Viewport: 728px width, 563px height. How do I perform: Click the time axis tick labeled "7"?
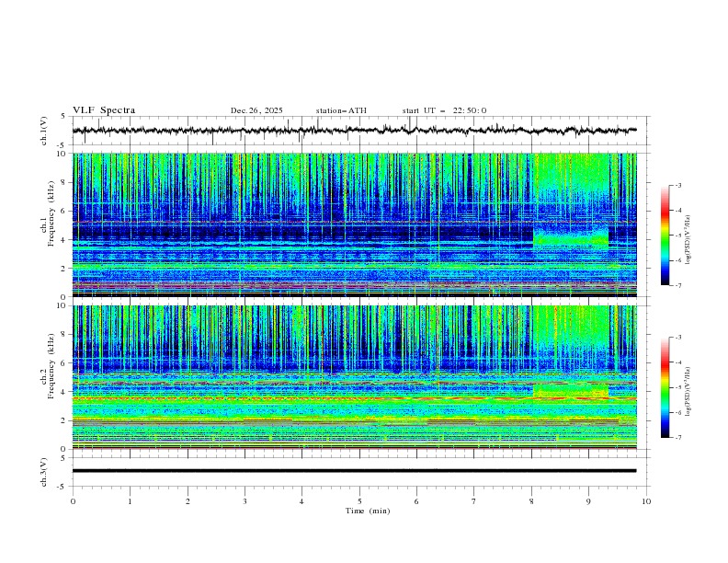click(x=474, y=501)
